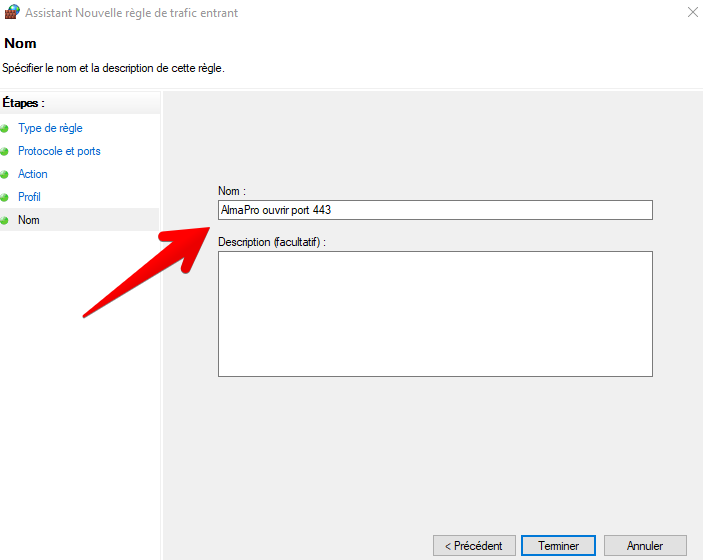Click the 'Spécifier le nom et la description' text
Viewport: 703px width, 560px height.
tap(113, 68)
